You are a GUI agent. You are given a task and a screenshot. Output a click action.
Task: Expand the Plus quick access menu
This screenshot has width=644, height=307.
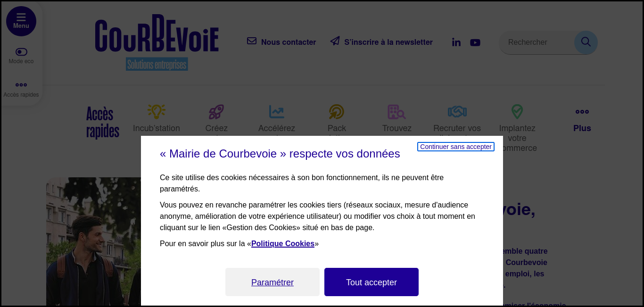pos(582,120)
